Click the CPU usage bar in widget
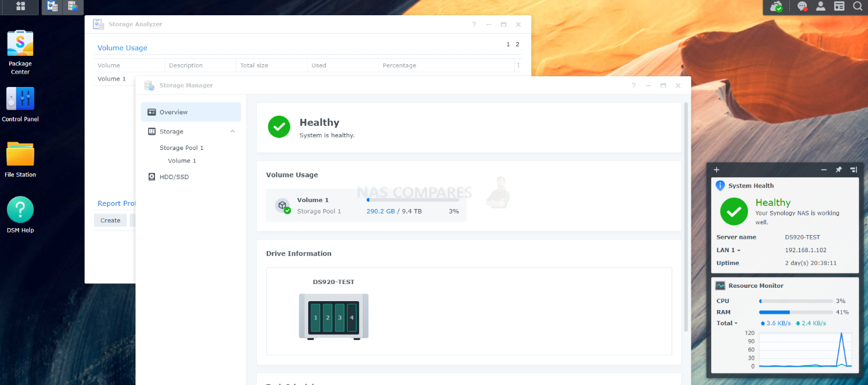 (796, 301)
